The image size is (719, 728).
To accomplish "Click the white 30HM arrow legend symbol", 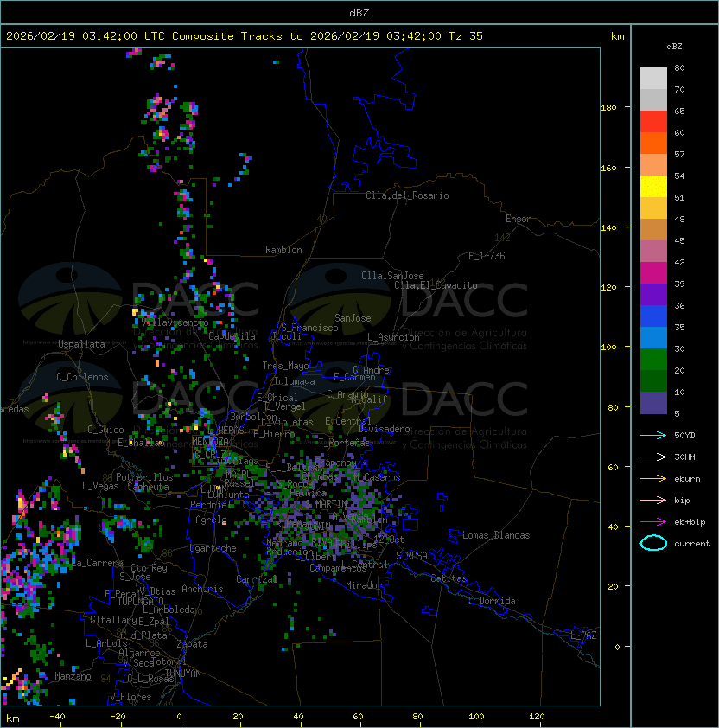I will click(653, 457).
